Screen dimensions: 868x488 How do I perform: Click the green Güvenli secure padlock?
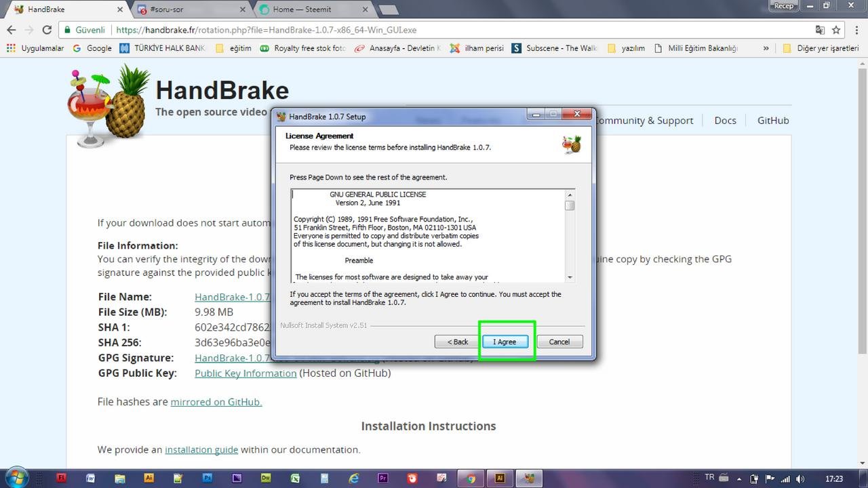67,30
